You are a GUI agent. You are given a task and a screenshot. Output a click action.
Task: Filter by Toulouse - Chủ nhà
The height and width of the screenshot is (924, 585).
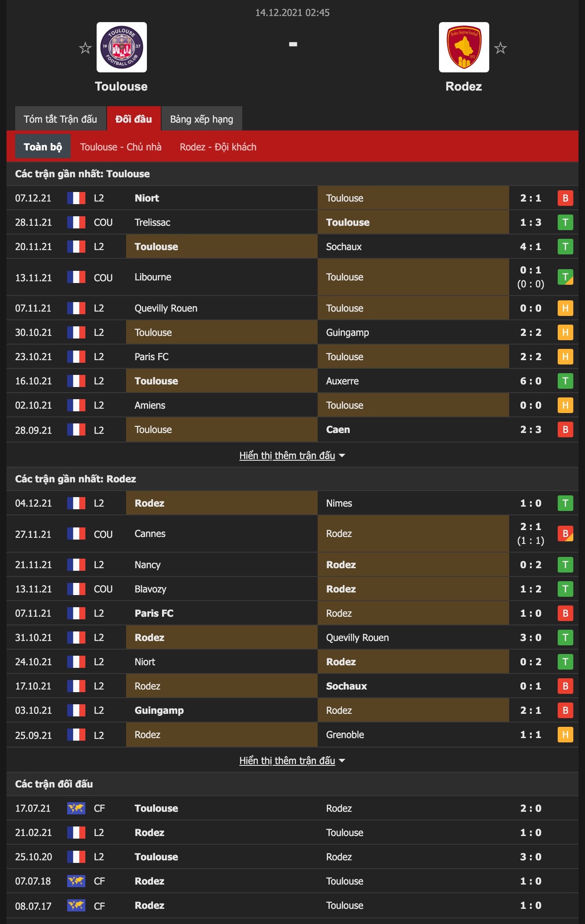(x=121, y=147)
